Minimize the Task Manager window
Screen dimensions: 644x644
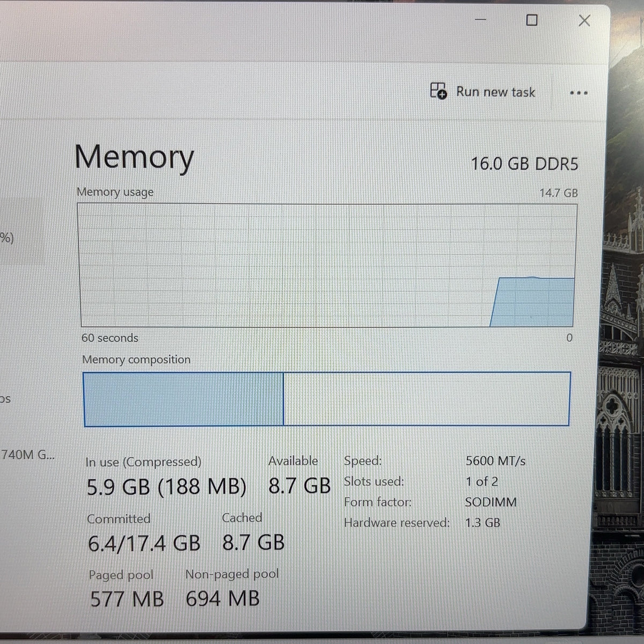coord(481,20)
